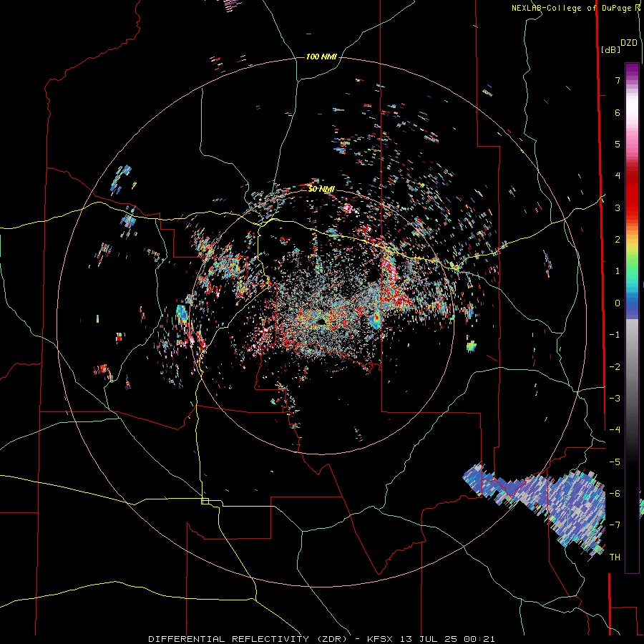Click the "TH" threshold label on the scale
Viewport: 644px width, 644px height.
coord(615,557)
